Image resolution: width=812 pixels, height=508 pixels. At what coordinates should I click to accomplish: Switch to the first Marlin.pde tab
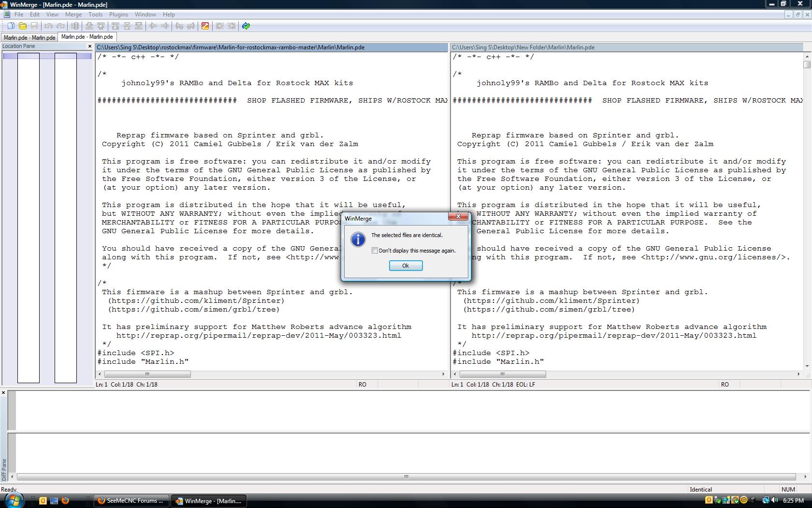[x=29, y=37]
